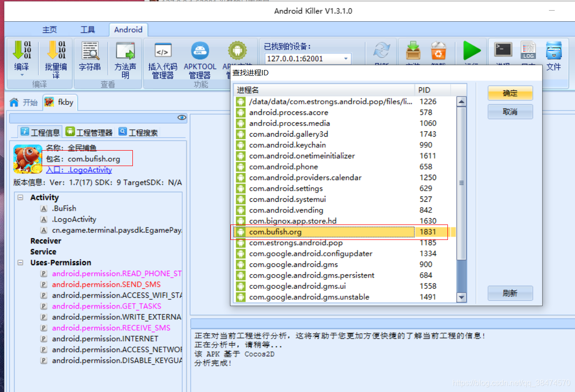The image size is (575, 392).
Task: Select the com.estrongs.android.pop process row
Action: [344, 243]
